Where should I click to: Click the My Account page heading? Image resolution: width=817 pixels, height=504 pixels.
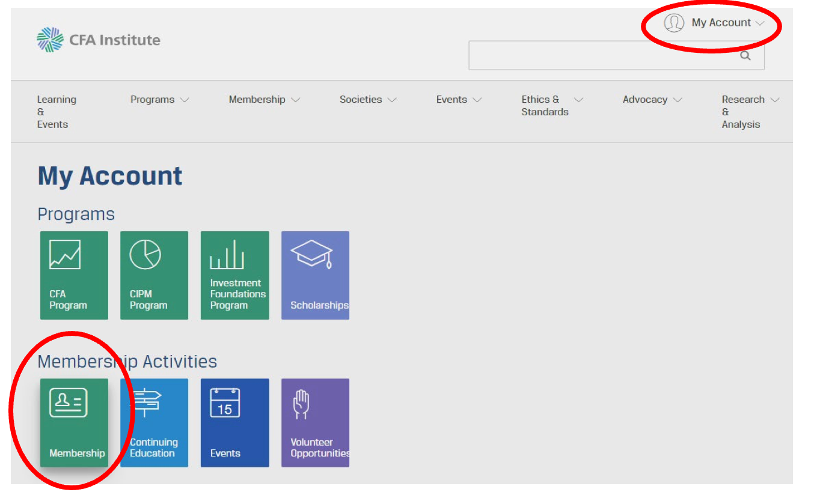coord(110,176)
